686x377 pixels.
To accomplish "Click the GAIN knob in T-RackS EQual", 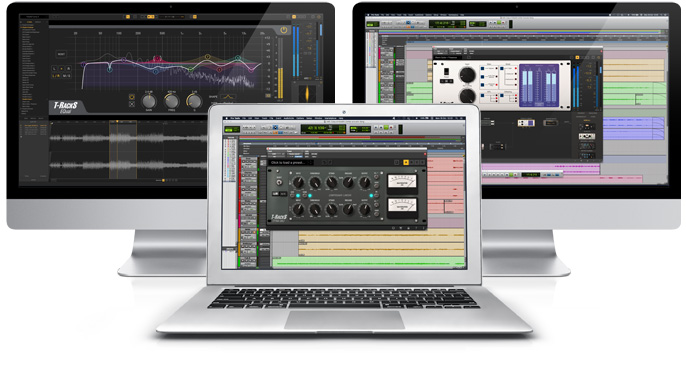I will click(x=149, y=101).
